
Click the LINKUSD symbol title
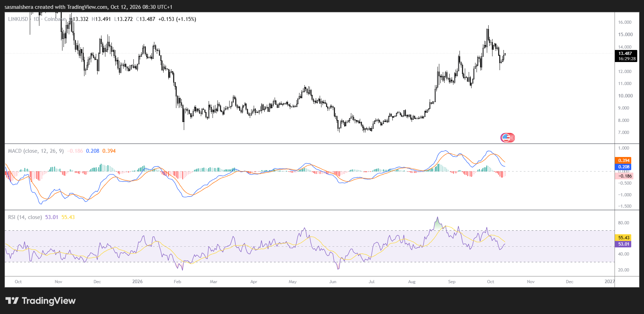point(18,19)
